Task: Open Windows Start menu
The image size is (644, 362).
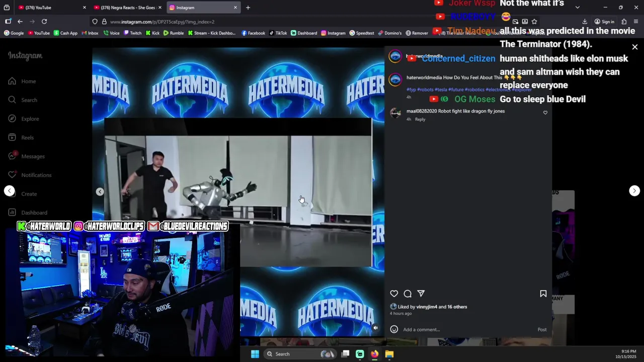Action: click(255, 354)
